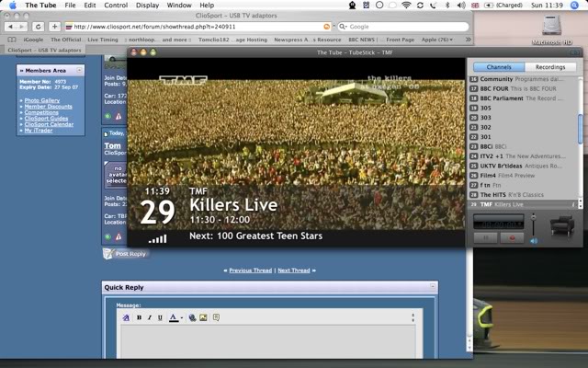This screenshot has height=368, width=588.
Task: Click the Post Reply button
Action: click(x=126, y=254)
